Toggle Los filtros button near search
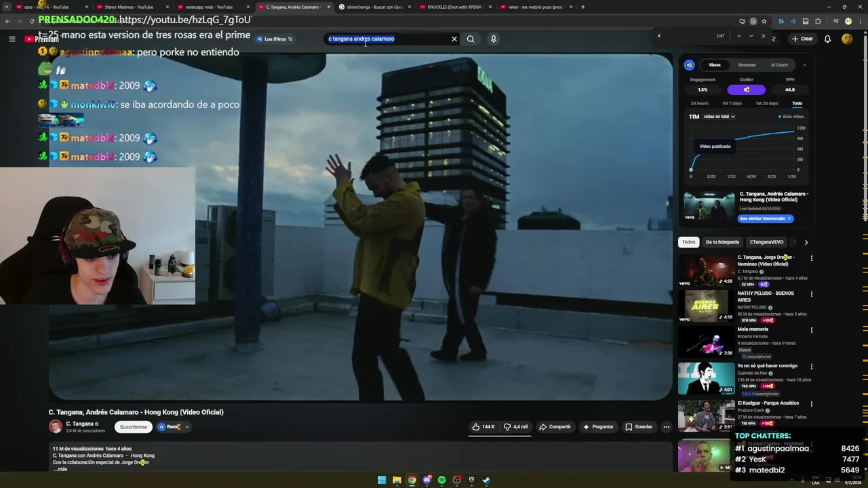The height and width of the screenshot is (488, 868). 275,39
